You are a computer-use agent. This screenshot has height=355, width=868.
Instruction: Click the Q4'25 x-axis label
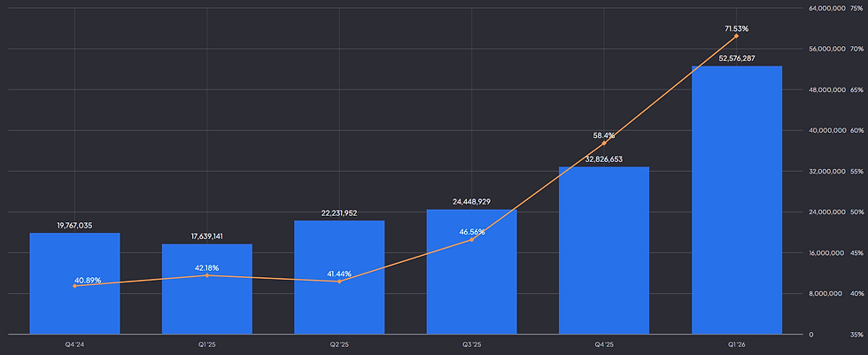pos(604,344)
